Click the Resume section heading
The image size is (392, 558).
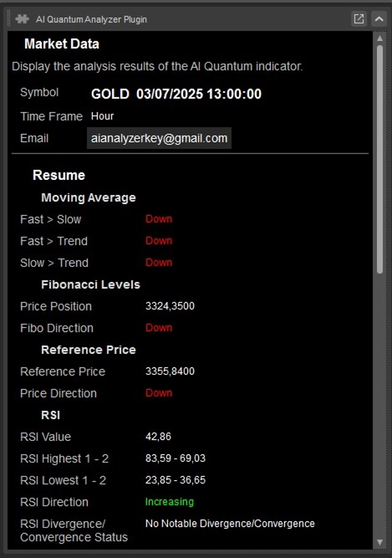pos(59,175)
